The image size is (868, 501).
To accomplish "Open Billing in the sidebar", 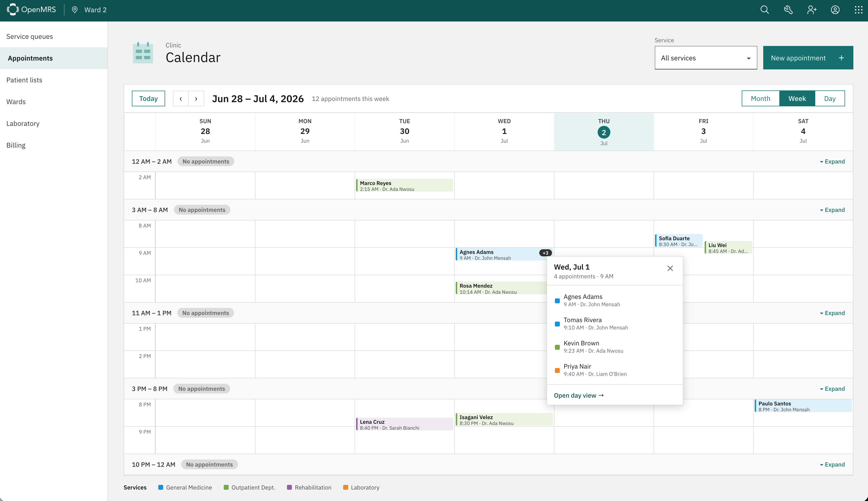I will click(x=54, y=145).
